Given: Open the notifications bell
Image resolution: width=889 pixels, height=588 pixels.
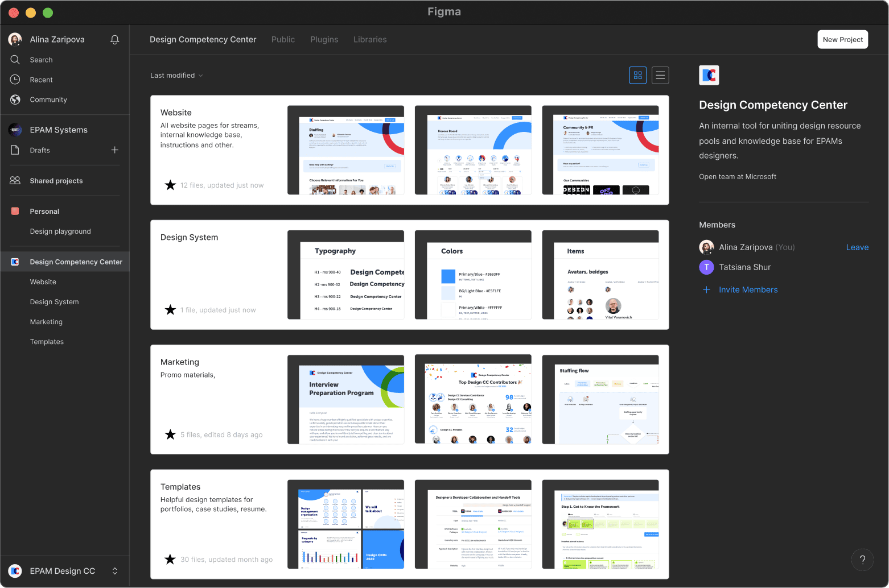Looking at the screenshot, I should click(114, 39).
